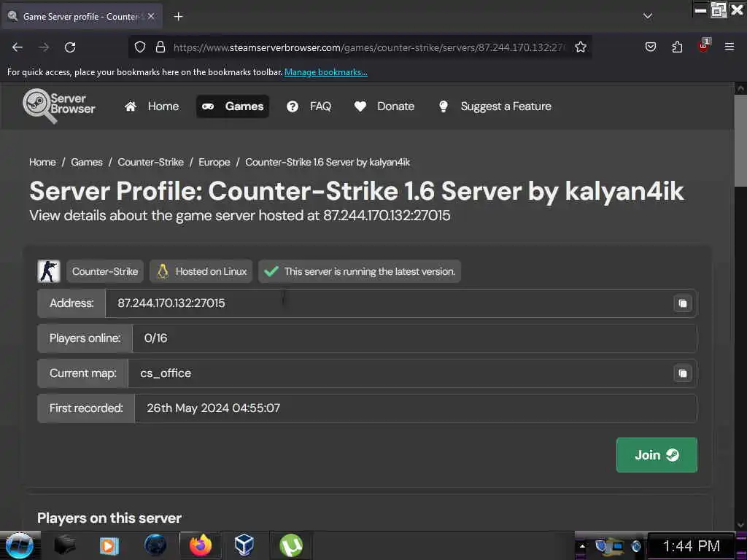The width and height of the screenshot is (747, 560).
Task: Click the page vertical scrollbar thumb
Action: [741, 141]
